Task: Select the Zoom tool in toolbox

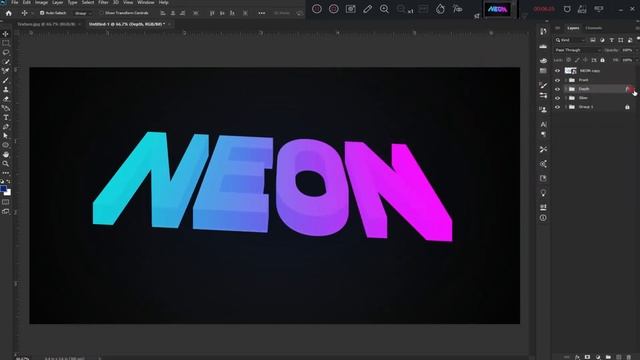Action: [6, 164]
